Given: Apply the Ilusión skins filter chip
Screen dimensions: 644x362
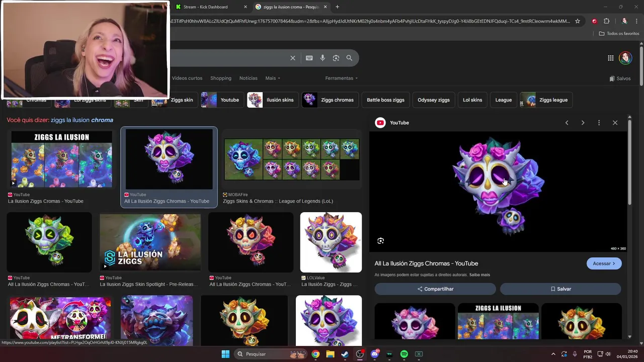Looking at the screenshot, I should (272, 100).
